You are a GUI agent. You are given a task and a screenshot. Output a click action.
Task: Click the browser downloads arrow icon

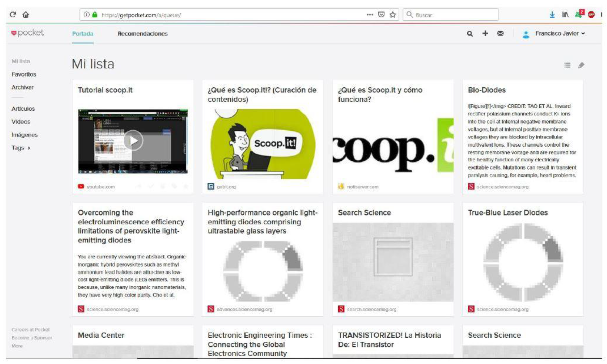pyautogui.click(x=552, y=15)
